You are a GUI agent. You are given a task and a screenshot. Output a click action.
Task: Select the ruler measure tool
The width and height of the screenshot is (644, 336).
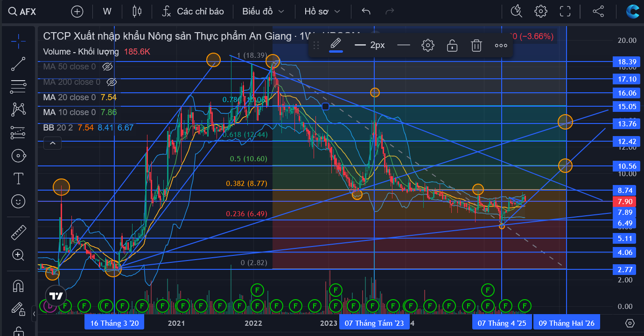click(x=18, y=232)
